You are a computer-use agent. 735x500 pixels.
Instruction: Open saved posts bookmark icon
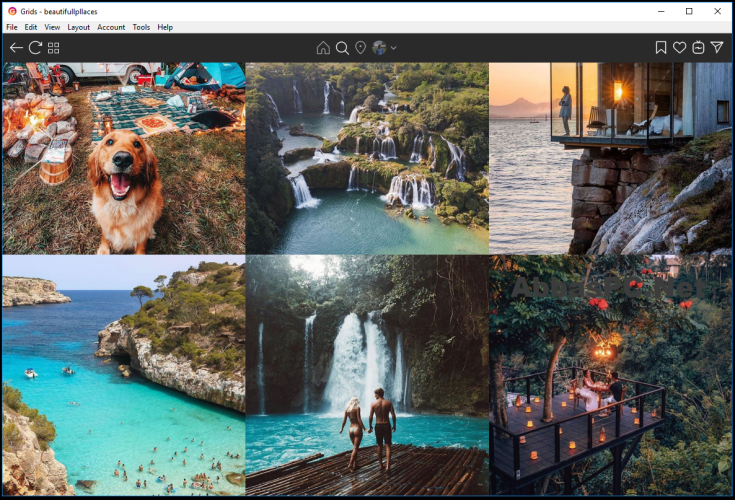click(661, 47)
